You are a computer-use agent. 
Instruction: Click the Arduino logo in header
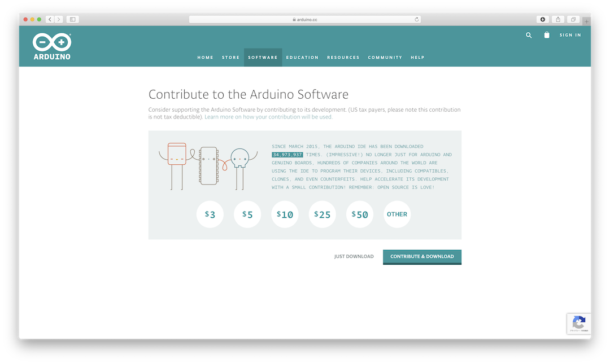(x=52, y=46)
